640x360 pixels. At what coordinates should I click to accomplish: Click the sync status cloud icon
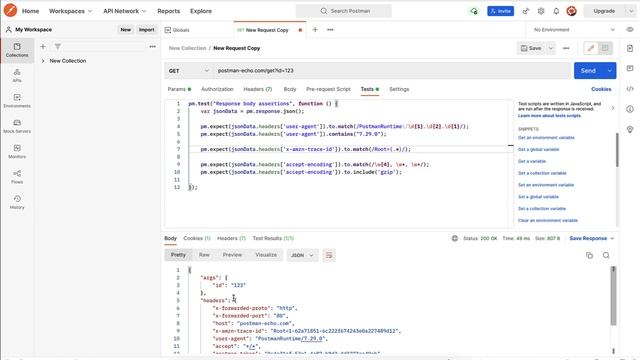pyautogui.click(x=474, y=11)
